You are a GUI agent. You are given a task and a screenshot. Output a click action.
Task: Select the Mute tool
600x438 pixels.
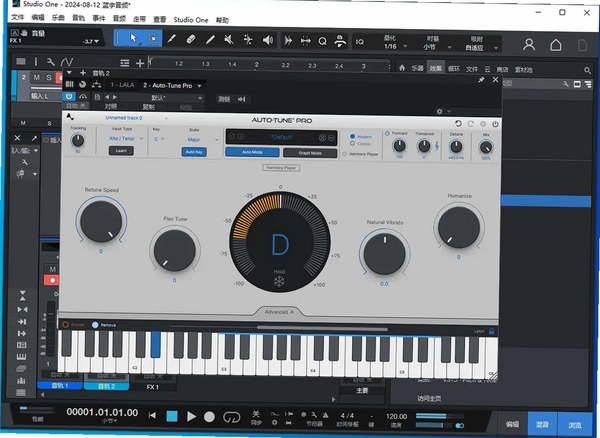229,39
